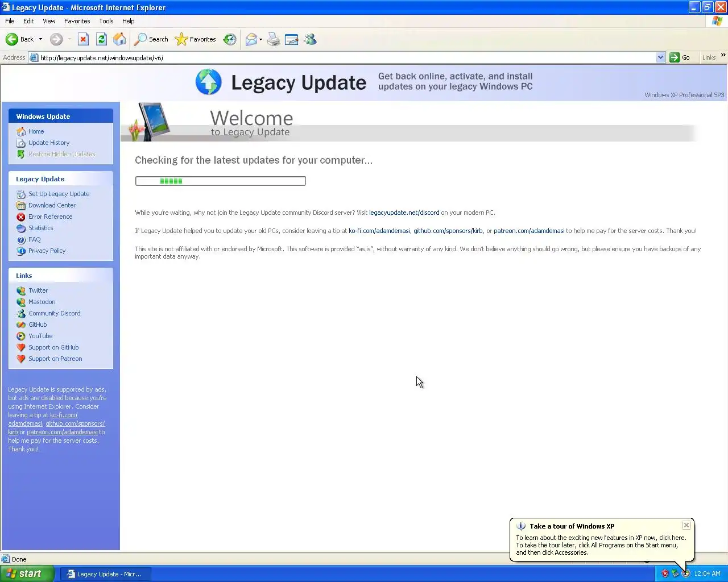Screen dimensions: 728x582
Task: Open the Mail button dropdown arrow
Action: (260, 39)
